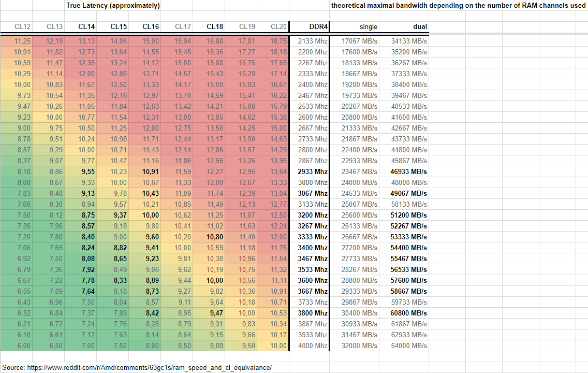
Task: Select the CL13 column header
Action: tap(48, 26)
